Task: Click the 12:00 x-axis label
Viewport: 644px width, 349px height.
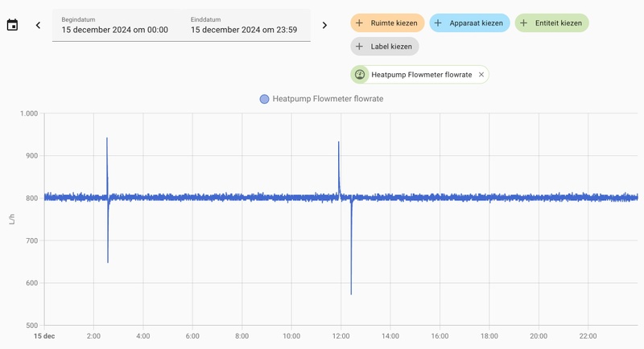Action: coord(341,336)
